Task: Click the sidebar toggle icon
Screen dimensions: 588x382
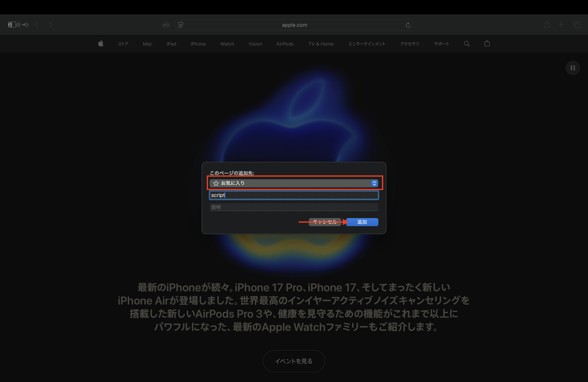Action: pos(12,25)
